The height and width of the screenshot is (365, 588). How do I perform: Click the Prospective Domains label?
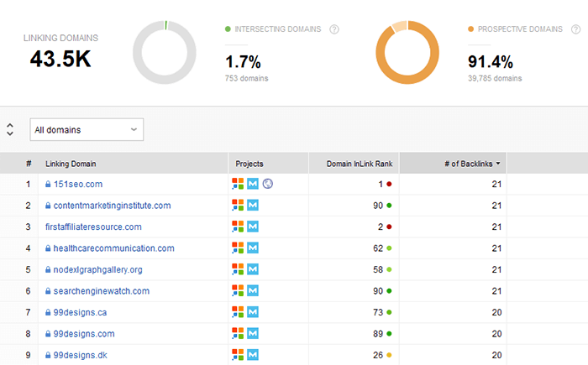pos(520,29)
